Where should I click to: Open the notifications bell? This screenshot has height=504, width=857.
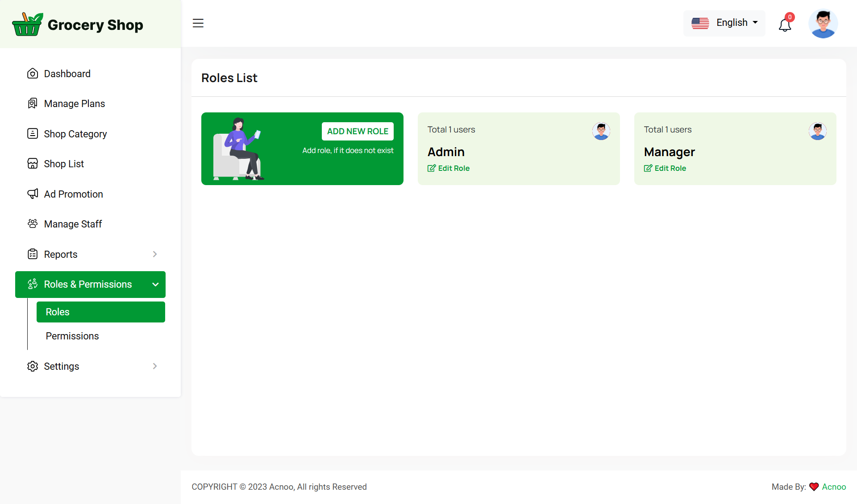click(x=785, y=25)
